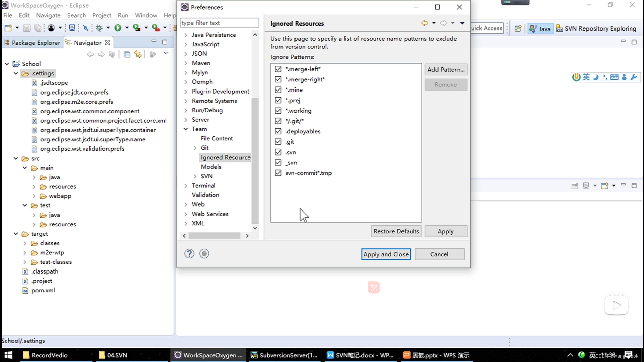Click the Quick Access search box
644x362 pixels.
[487, 28]
